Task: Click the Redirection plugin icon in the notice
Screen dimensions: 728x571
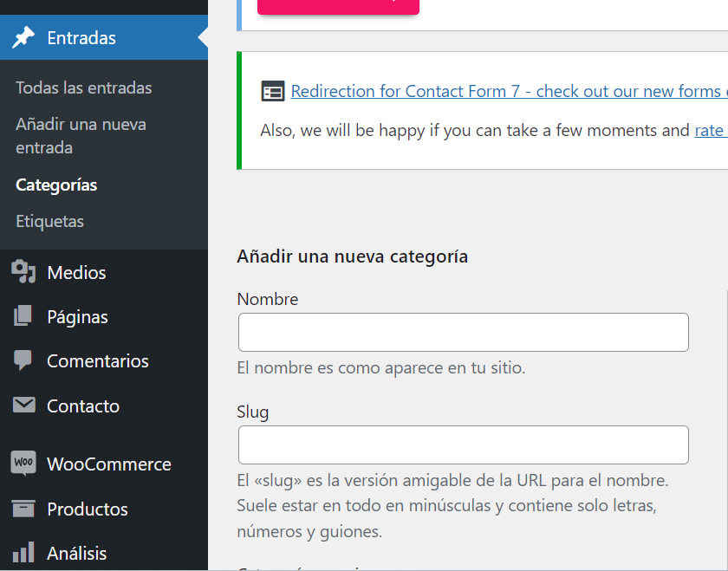Action: [273, 90]
